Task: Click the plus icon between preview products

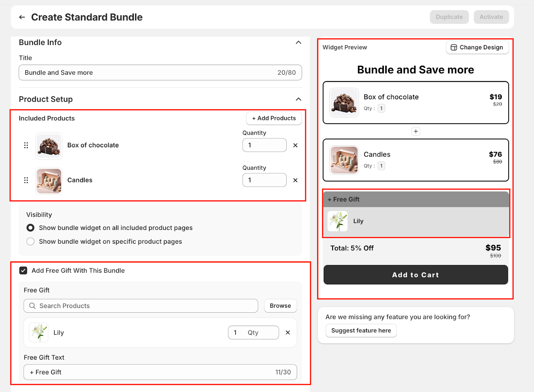Action: coord(416,131)
